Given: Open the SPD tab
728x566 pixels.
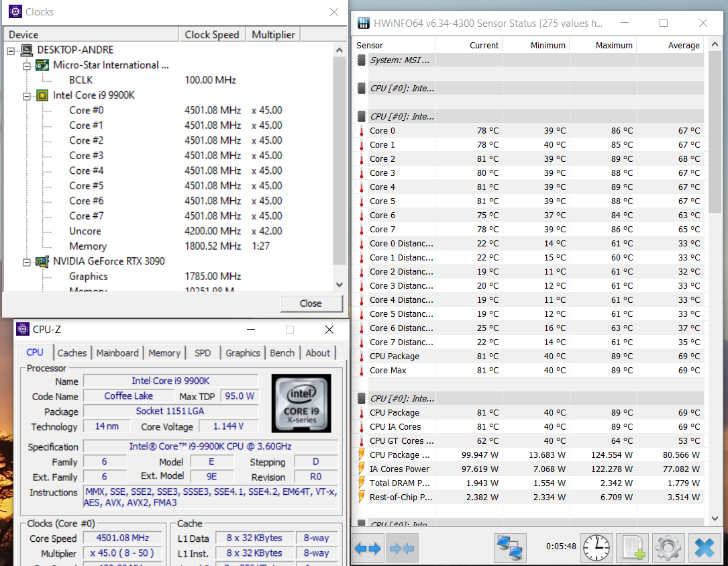Looking at the screenshot, I should (203, 353).
